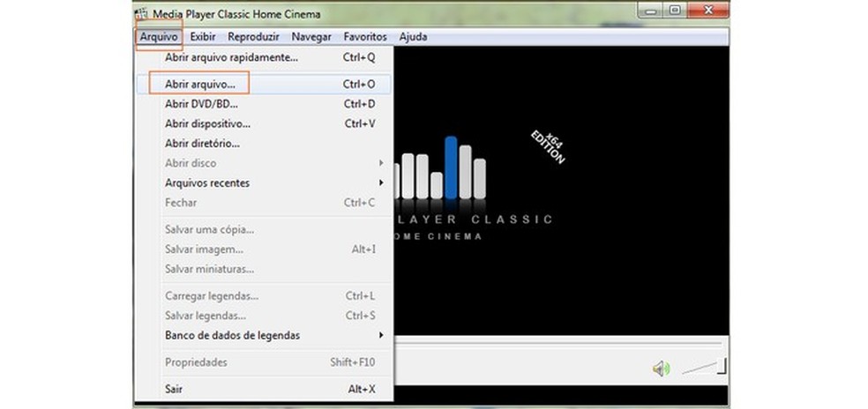Open the Reproduzir menu
The width and height of the screenshot is (868, 409).
253,37
